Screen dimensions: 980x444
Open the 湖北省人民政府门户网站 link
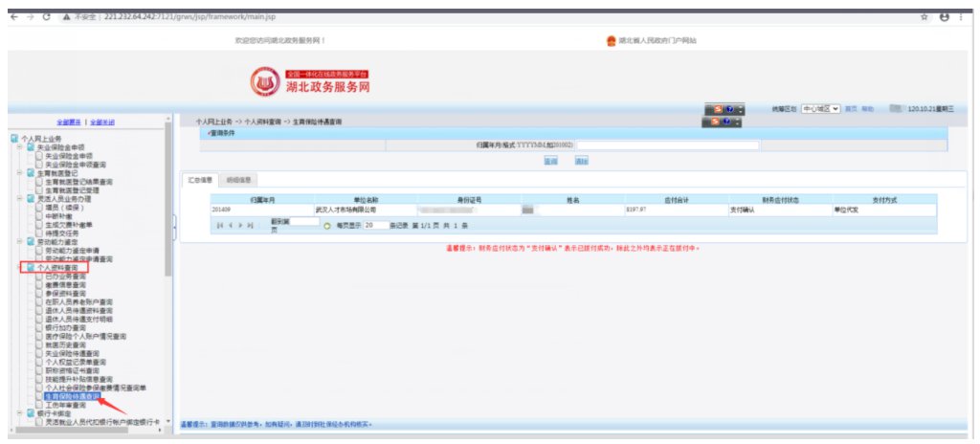point(657,40)
